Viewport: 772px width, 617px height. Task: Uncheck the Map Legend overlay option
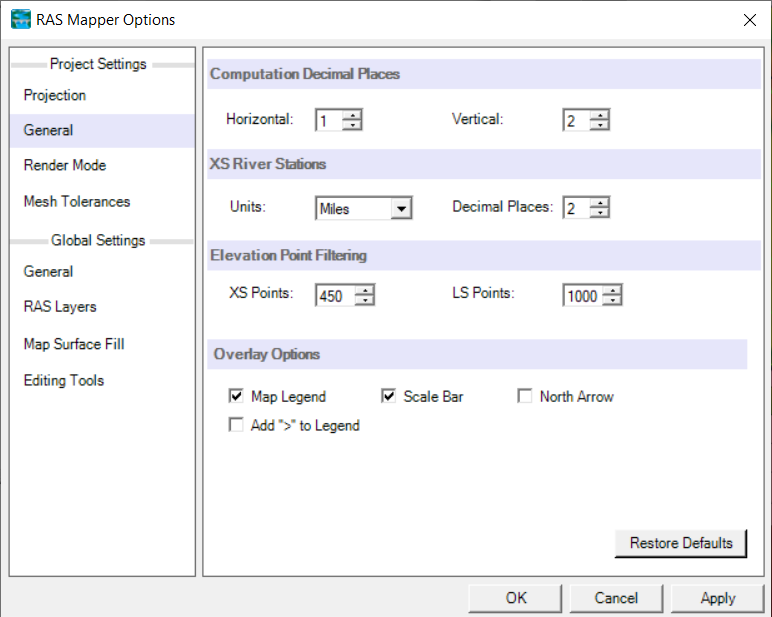[x=236, y=396]
